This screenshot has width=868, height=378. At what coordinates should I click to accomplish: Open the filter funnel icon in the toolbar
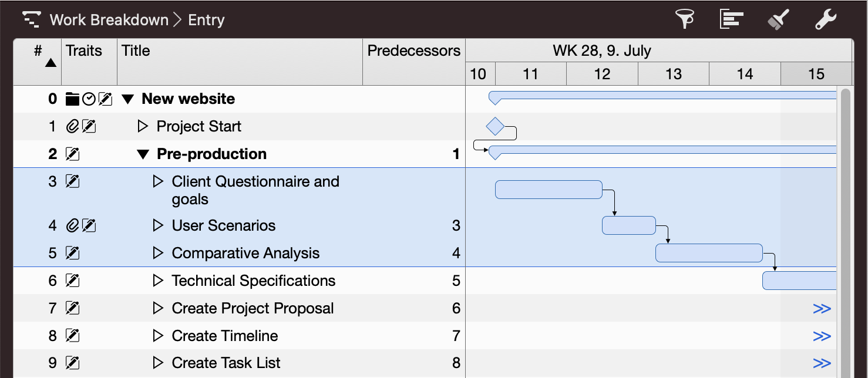pyautogui.click(x=685, y=19)
